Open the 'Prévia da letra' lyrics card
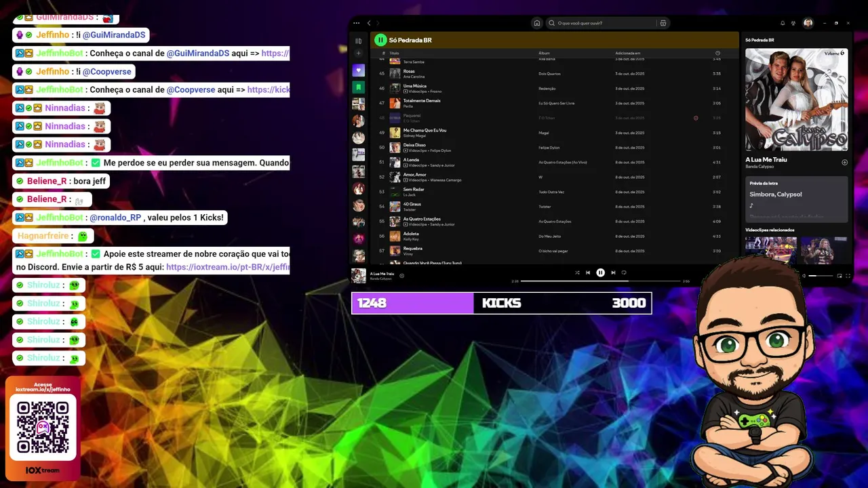The image size is (868, 488). (796, 199)
